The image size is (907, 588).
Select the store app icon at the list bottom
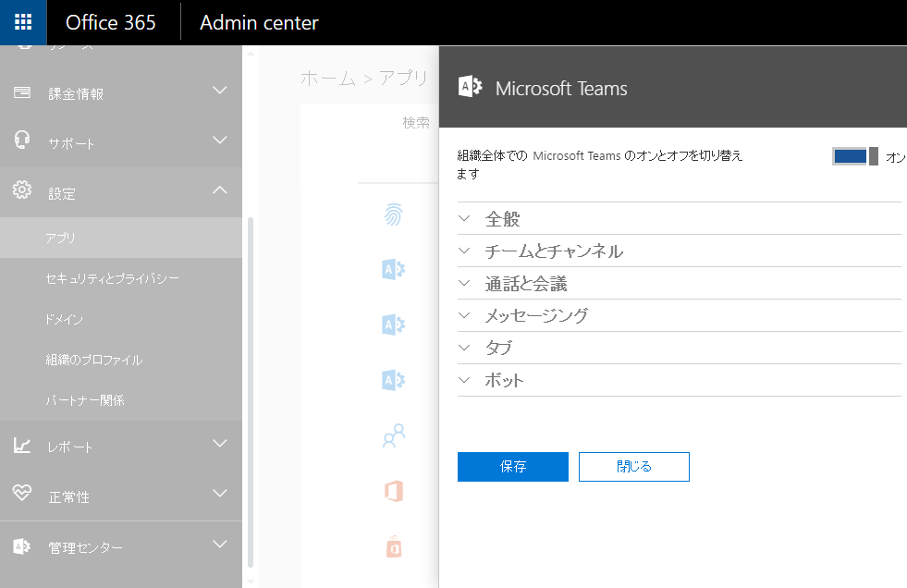pyautogui.click(x=394, y=546)
